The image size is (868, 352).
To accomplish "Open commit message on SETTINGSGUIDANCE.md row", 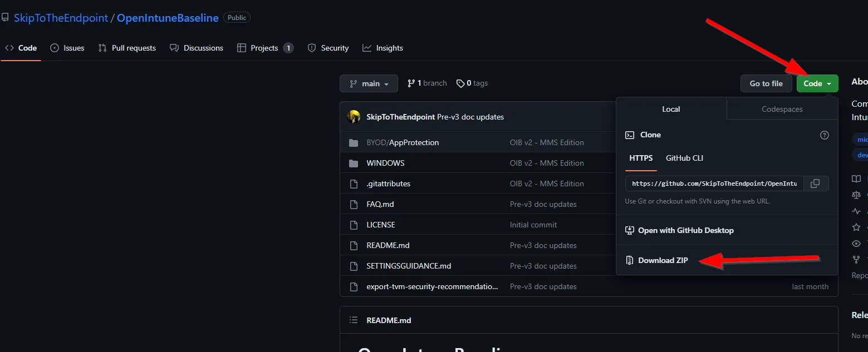I will point(543,266).
